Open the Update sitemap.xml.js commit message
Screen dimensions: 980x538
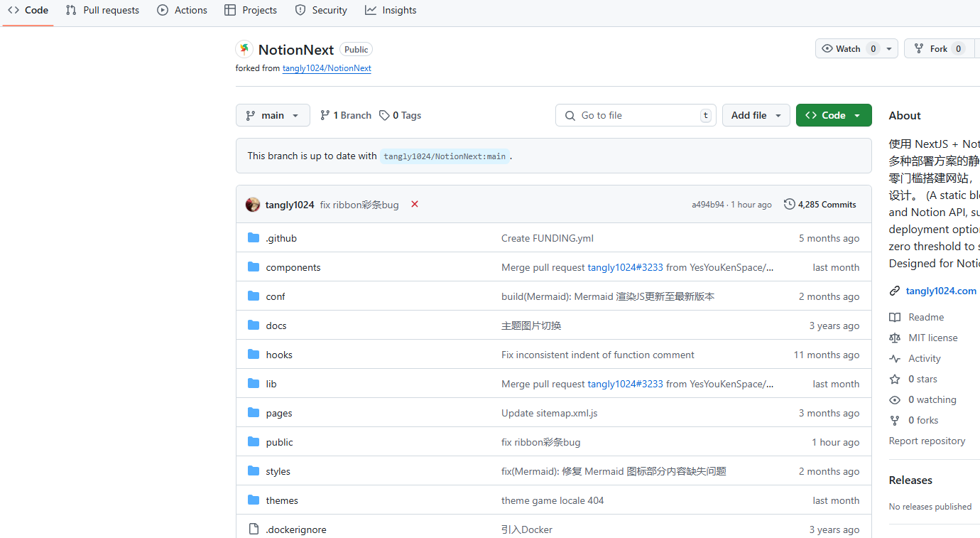point(550,413)
